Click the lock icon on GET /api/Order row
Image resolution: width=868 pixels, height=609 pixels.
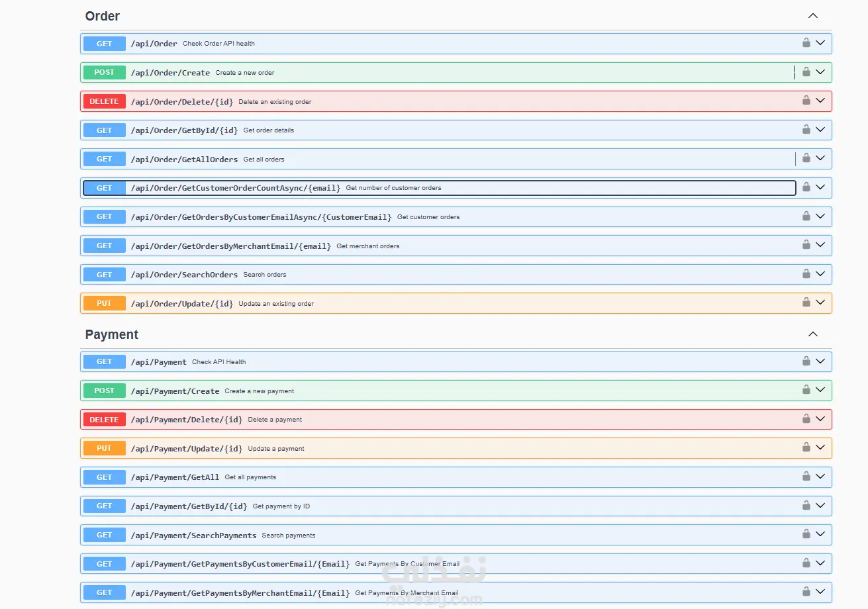pyautogui.click(x=806, y=43)
